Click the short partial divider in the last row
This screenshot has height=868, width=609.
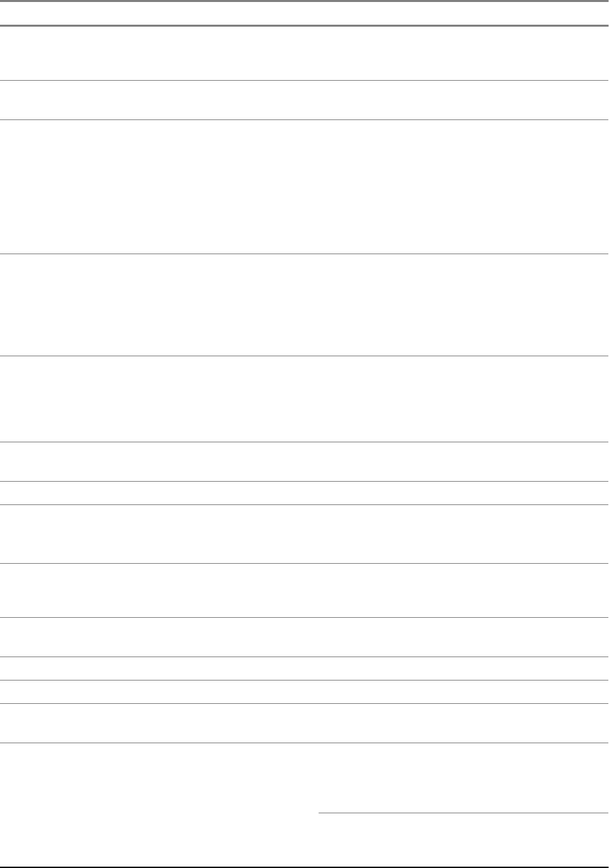464,813
